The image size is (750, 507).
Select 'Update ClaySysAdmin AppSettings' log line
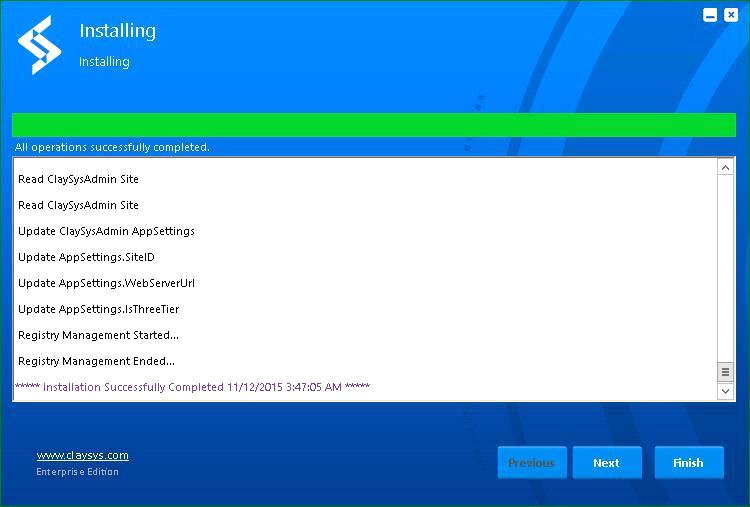(106, 231)
